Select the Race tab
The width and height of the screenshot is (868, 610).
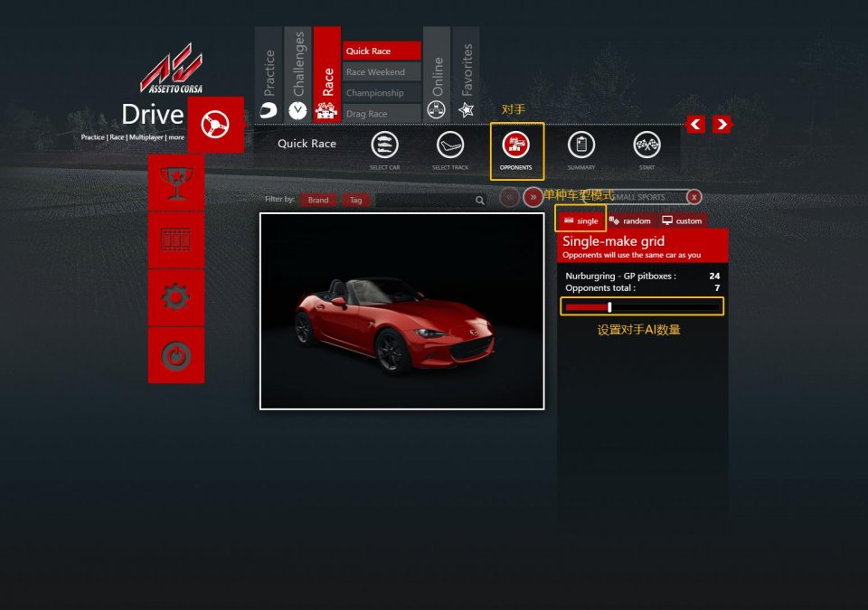[327, 73]
